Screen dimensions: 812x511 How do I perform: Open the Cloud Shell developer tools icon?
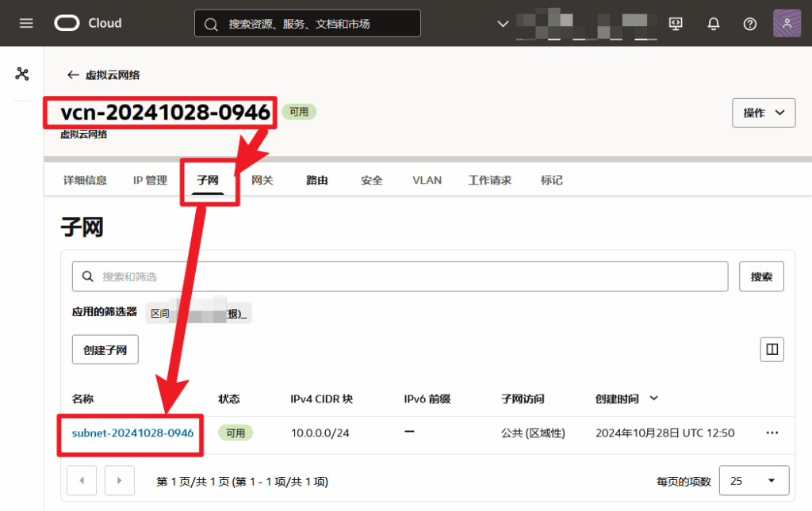pos(676,24)
